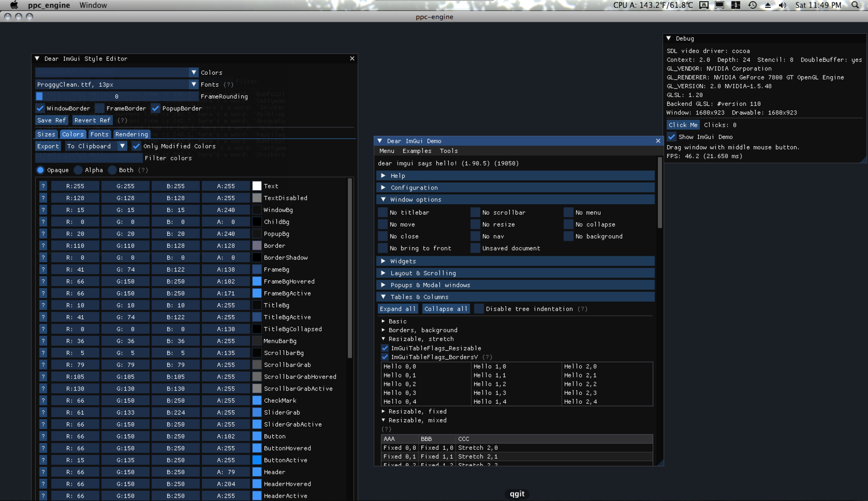The height and width of the screenshot is (501, 868).
Task: Open the FrameBgHovered color swatch
Action: click(257, 281)
